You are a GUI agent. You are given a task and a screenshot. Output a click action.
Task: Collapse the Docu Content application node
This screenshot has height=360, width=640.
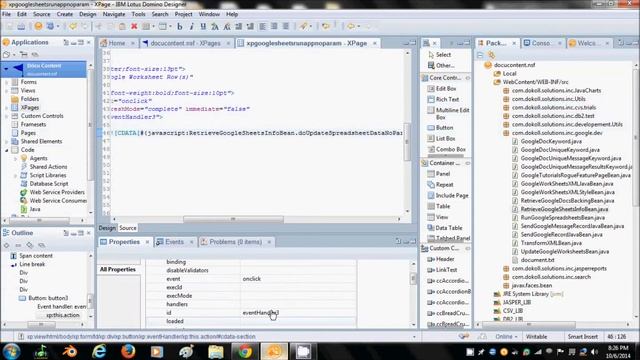click(x=6, y=69)
